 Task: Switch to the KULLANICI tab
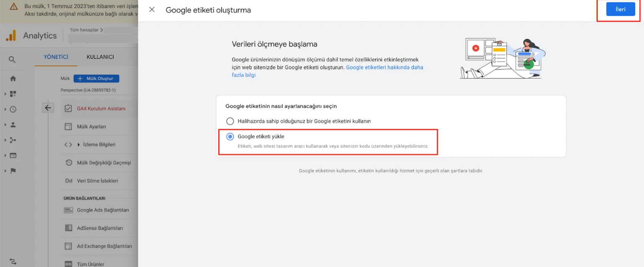100,56
